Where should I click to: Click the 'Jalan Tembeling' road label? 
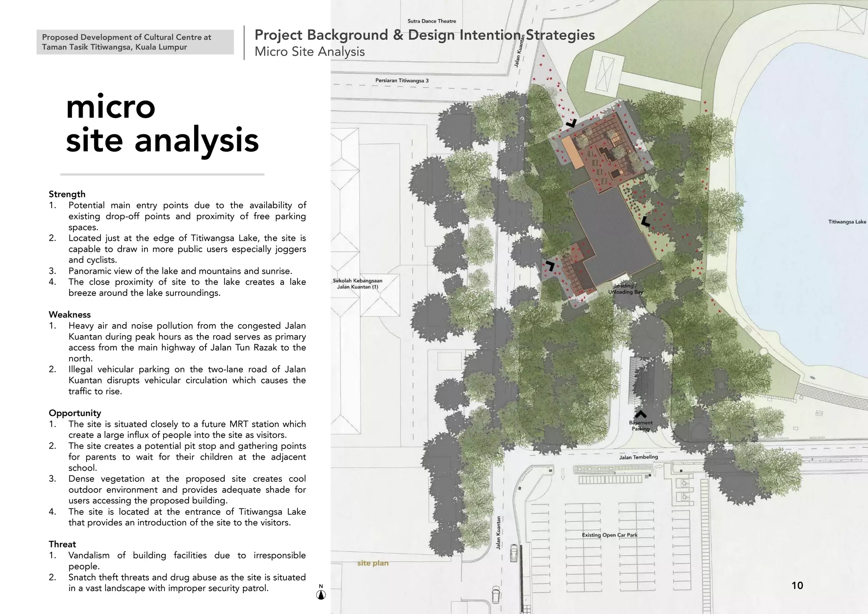(x=639, y=457)
